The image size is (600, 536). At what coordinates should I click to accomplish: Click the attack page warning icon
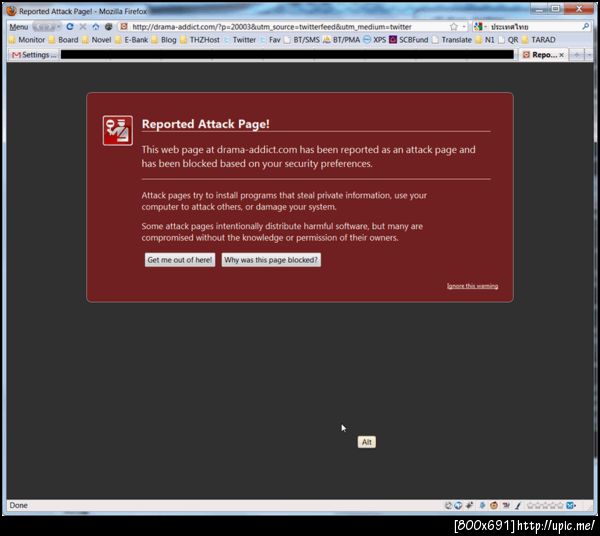click(118, 131)
